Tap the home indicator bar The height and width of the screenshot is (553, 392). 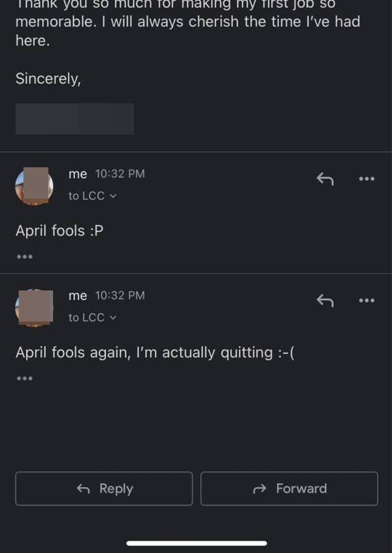pyautogui.click(x=197, y=543)
